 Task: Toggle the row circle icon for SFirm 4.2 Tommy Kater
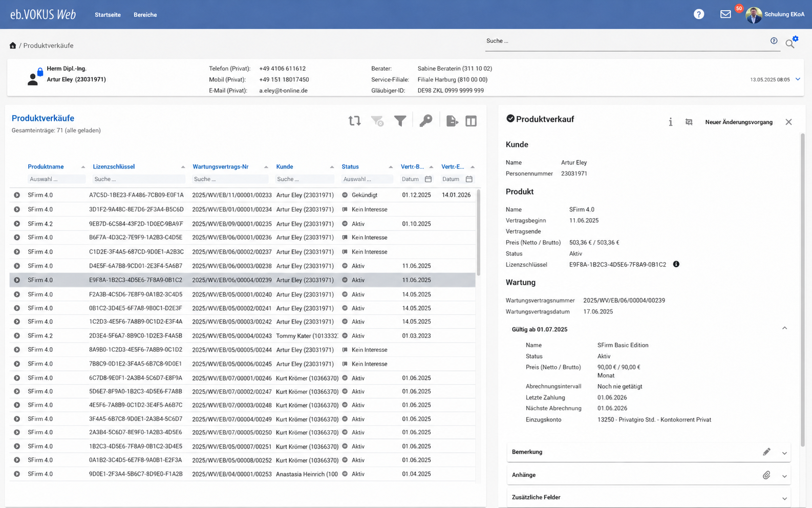click(17, 336)
